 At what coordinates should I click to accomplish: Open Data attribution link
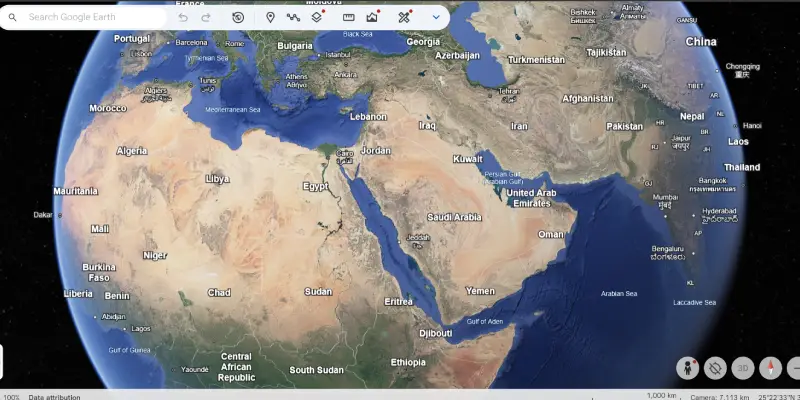(x=54, y=397)
